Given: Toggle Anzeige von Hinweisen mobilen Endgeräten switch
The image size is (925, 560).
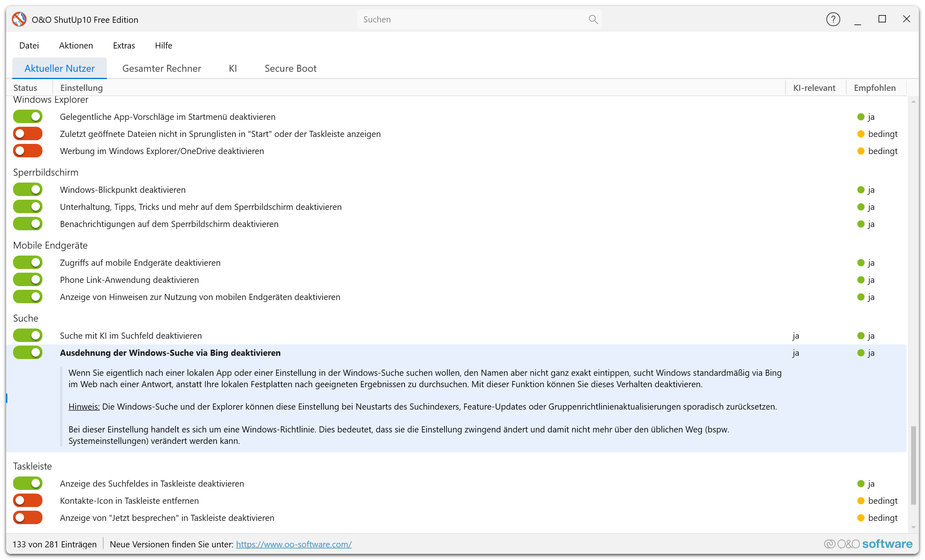Looking at the screenshot, I should coord(28,297).
